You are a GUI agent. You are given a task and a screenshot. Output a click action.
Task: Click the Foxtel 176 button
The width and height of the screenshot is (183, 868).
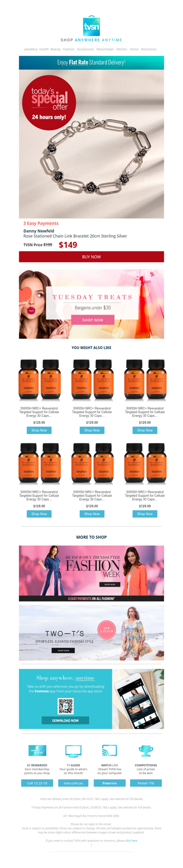click(x=146, y=783)
